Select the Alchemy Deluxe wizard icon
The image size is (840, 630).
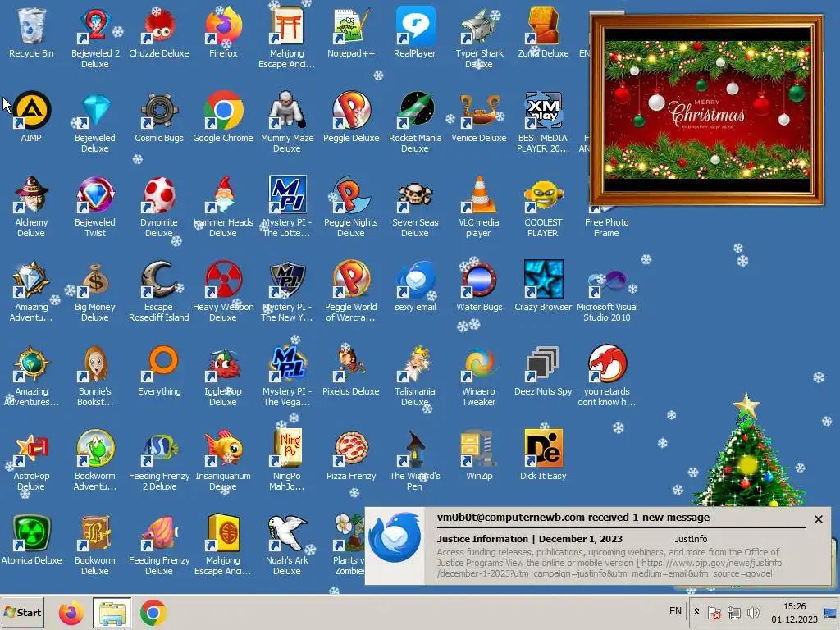coord(31,206)
